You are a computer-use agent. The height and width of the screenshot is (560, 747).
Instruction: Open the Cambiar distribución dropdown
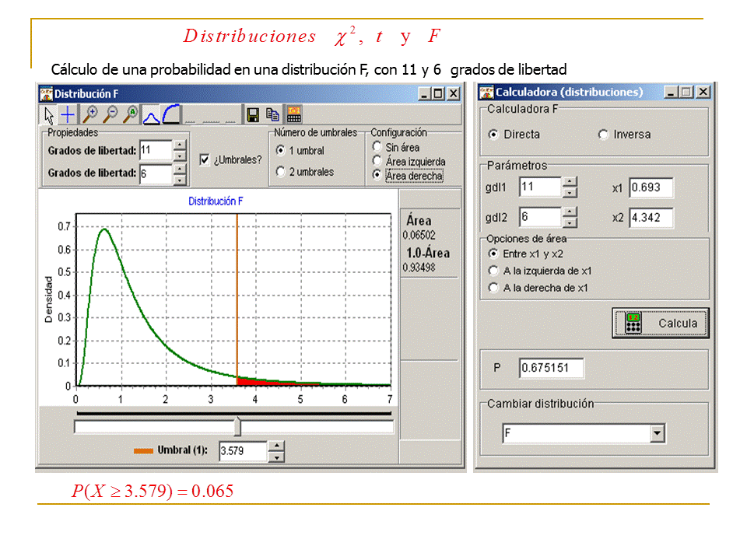658,433
